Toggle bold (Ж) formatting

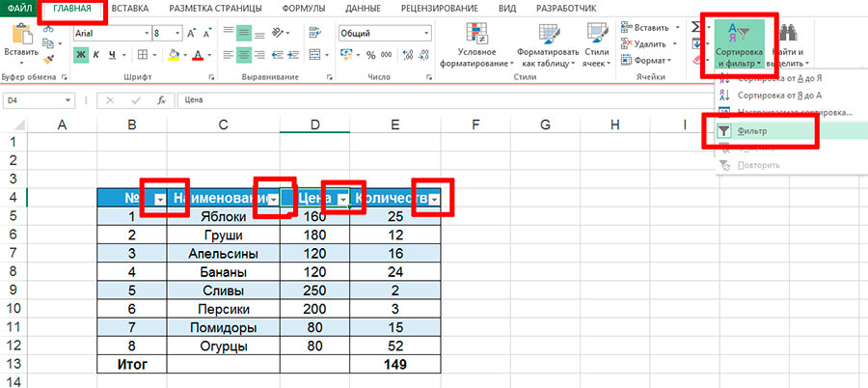pyautogui.click(x=81, y=54)
